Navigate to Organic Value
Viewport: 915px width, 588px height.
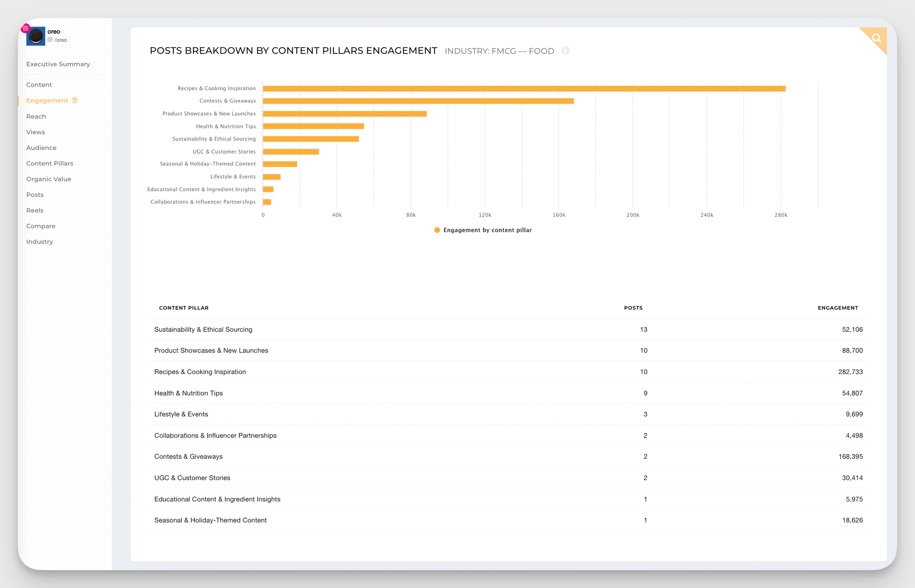point(48,179)
